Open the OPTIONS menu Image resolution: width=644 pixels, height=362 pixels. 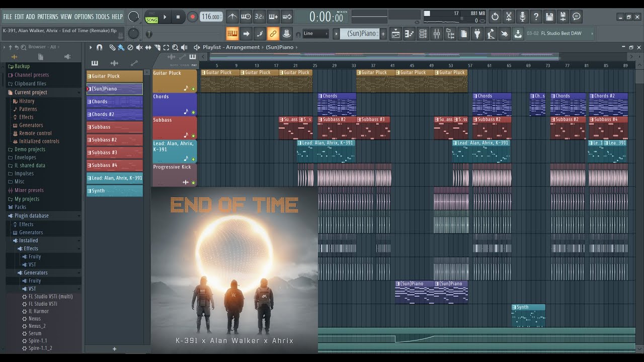pos(84,17)
